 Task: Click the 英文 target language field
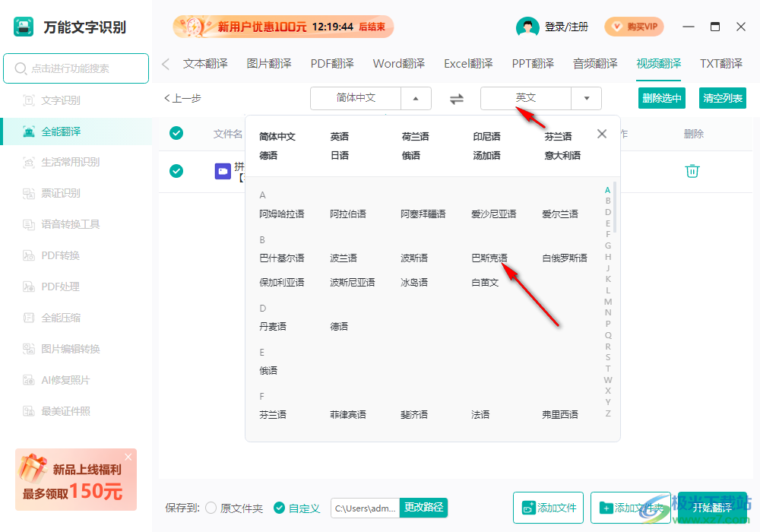click(526, 98)
